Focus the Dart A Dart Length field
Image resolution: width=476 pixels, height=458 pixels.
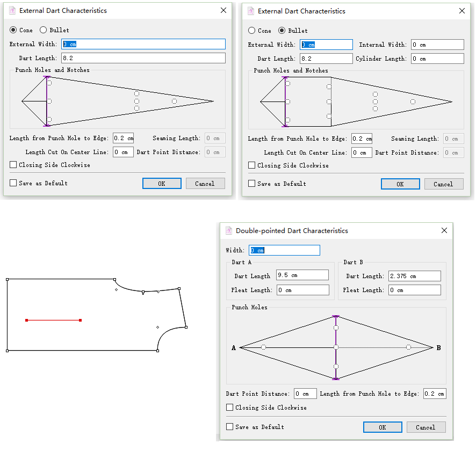pyautogui.click(x=302, y=275)
